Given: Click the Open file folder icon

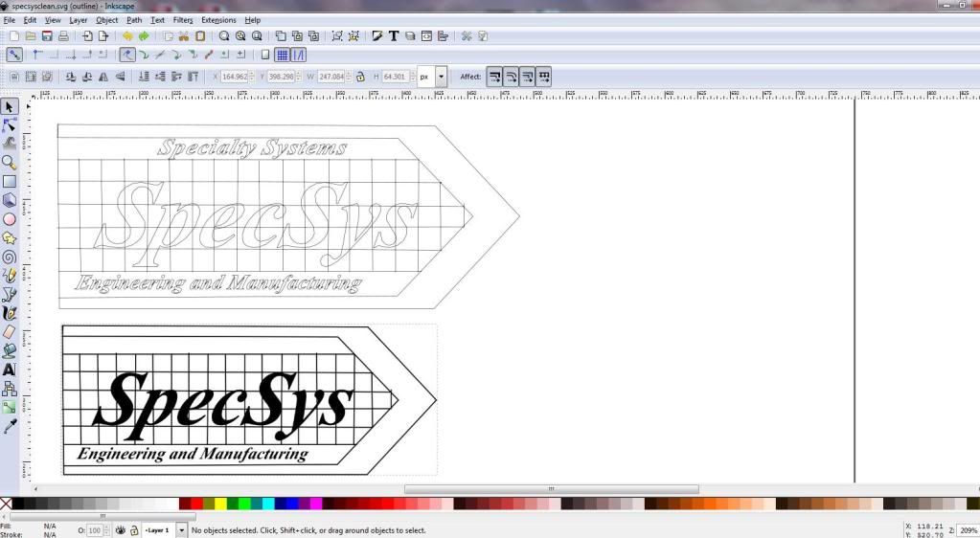Looking at the screenshot, I should pos(30,36).
